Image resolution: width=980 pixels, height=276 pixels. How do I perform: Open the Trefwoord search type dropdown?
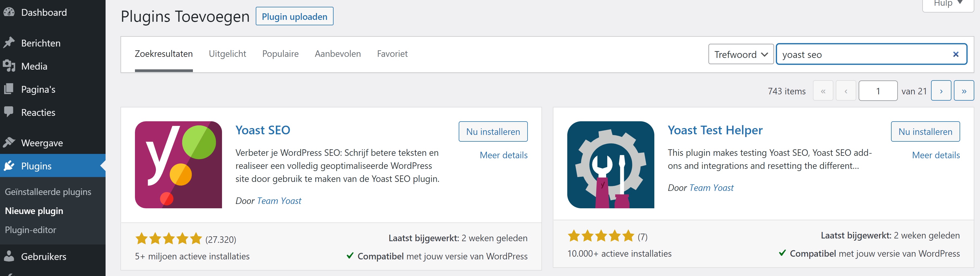click(741, 54)
